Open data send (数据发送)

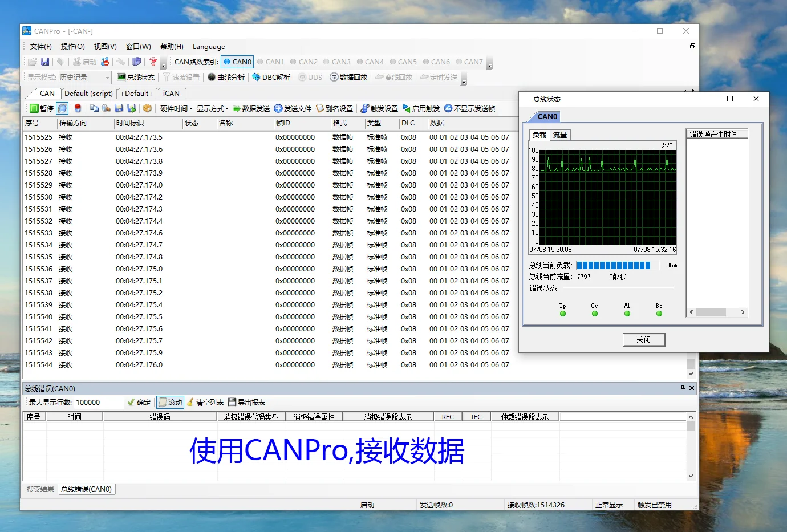coord(251,108)
